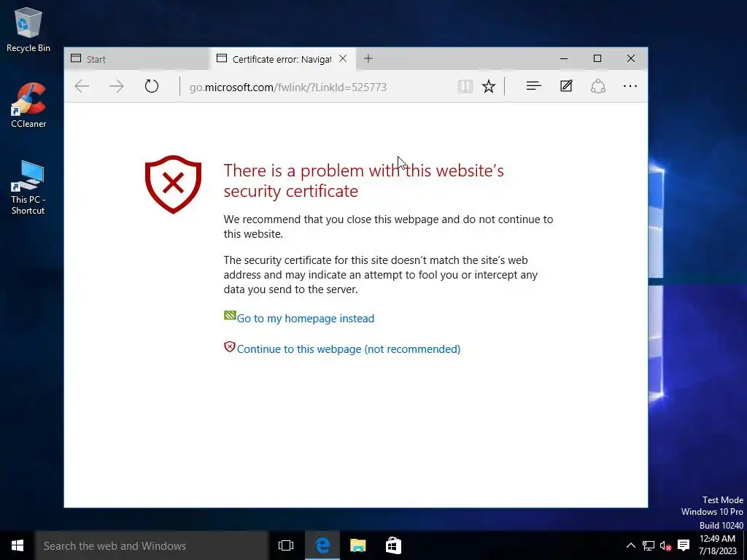Maximize the Edge window
747x560 pixels.
click(x=597, y=58)
